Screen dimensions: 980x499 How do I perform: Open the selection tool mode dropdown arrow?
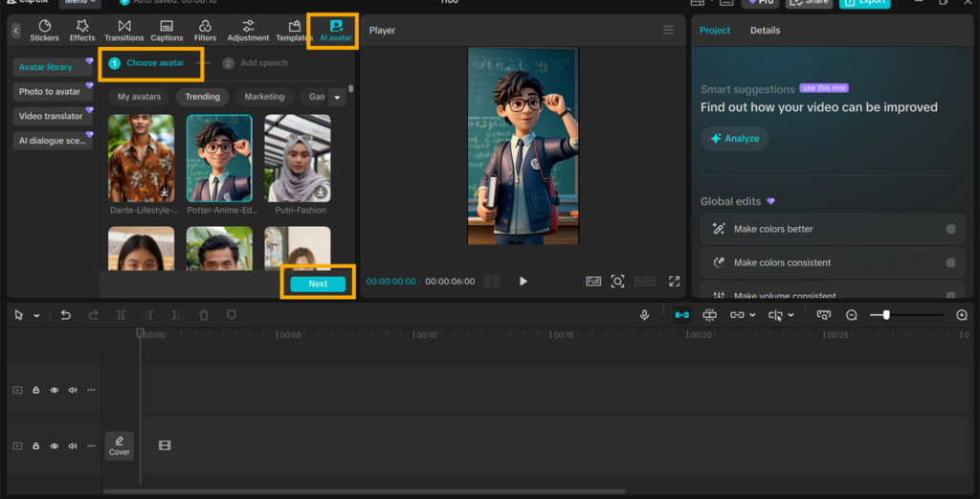pyautogui.click(x=37, y=315)
